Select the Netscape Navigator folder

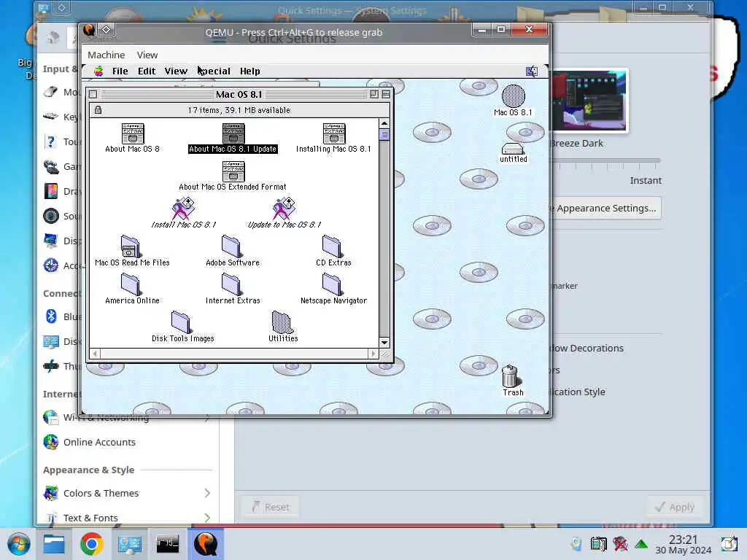[332, 285]
